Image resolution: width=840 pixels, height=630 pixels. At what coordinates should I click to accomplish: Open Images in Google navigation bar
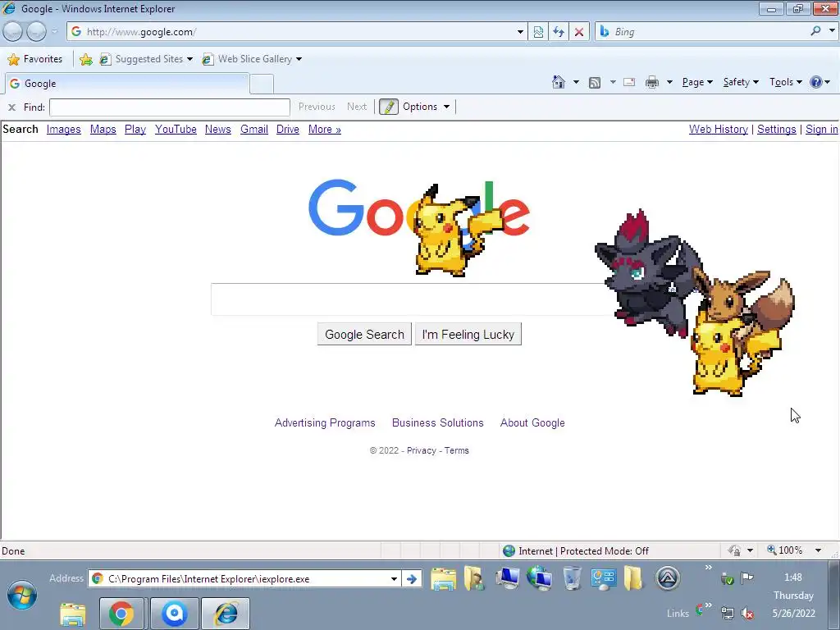pos(64,130)
